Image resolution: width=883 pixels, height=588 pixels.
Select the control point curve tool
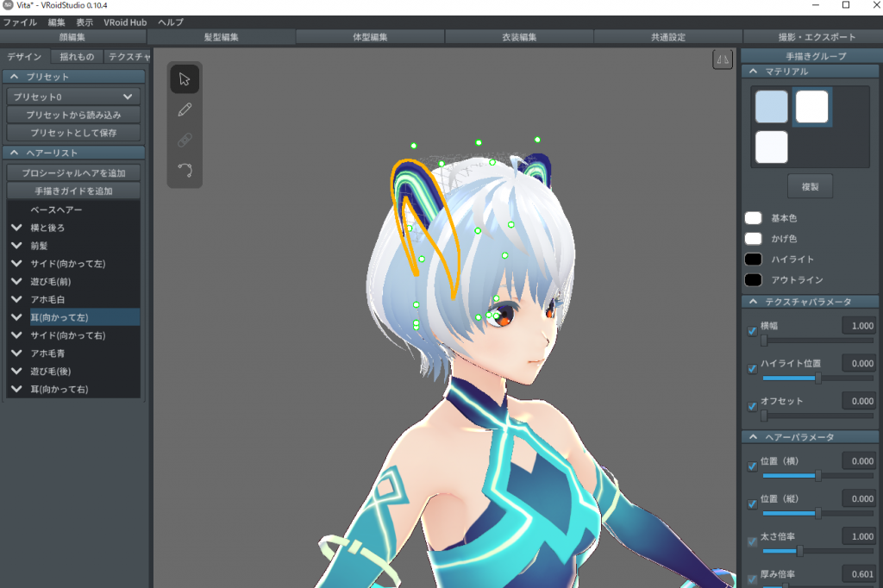[x=185, y=170]
